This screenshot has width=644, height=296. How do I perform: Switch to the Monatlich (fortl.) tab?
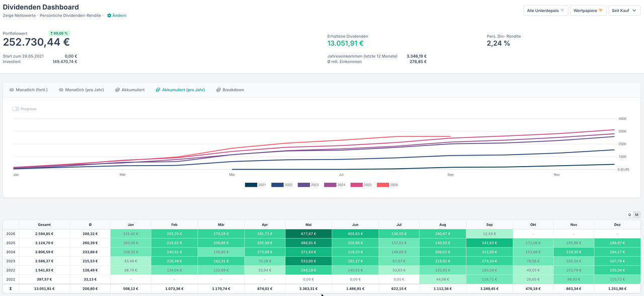click(28, 90)
